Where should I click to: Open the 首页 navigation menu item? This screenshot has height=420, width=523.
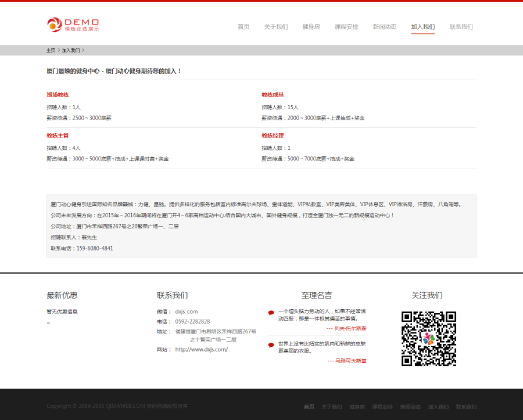[243, 27]
